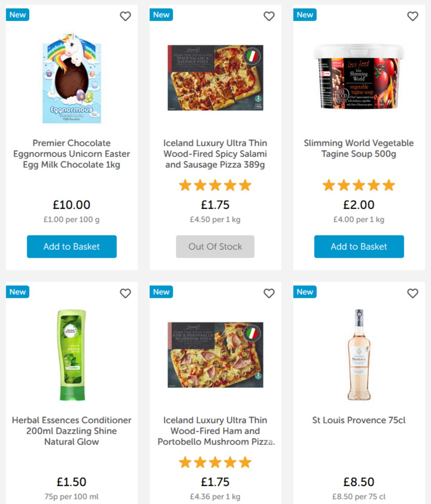Click the heart icon on St Louis Provence wine
Image resolution: width=431 pixels, height=504 pixels.
click(x=412, y=293)
